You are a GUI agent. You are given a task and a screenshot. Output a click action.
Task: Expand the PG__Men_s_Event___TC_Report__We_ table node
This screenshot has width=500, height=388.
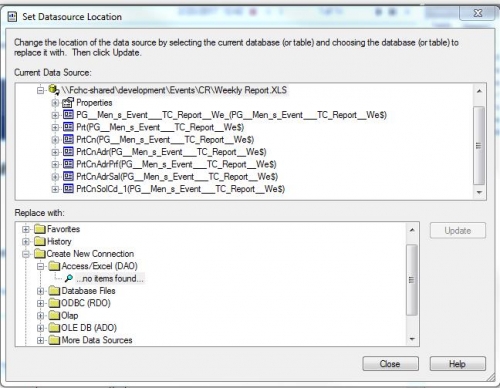point(55,115)
